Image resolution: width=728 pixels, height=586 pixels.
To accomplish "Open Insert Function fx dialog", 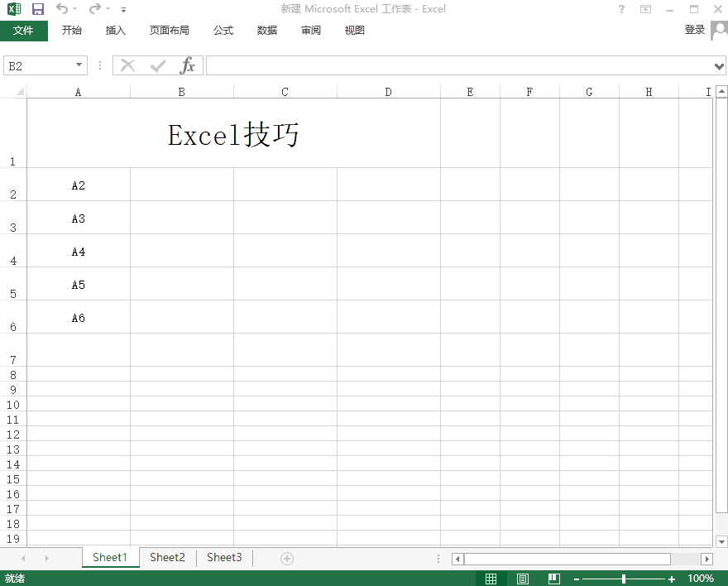I will coord(188,66).
